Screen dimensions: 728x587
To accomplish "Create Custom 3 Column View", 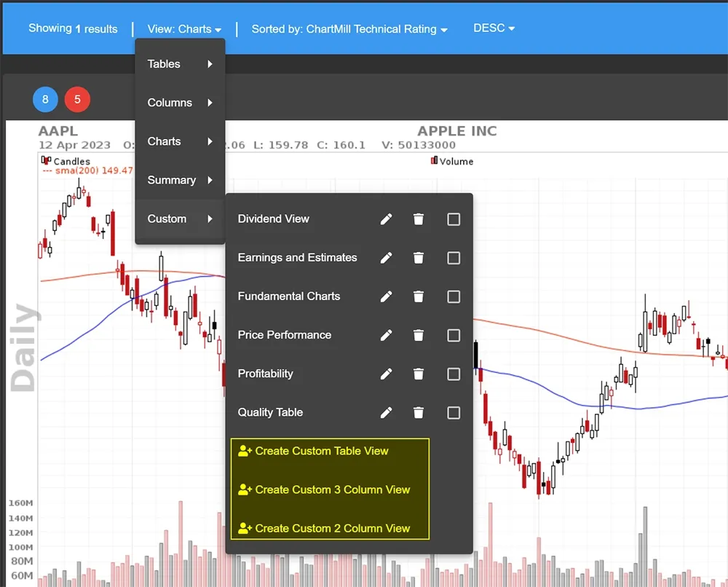I will point(324,489).
